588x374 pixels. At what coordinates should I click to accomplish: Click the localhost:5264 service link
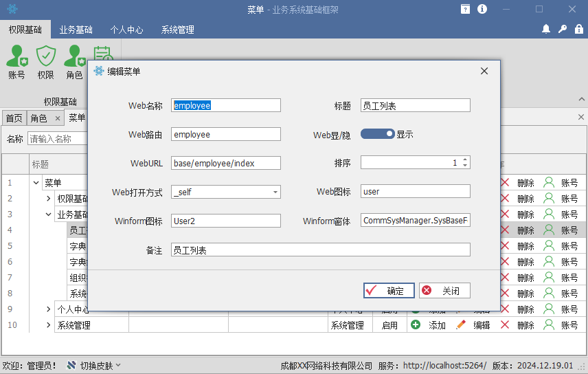444,365
